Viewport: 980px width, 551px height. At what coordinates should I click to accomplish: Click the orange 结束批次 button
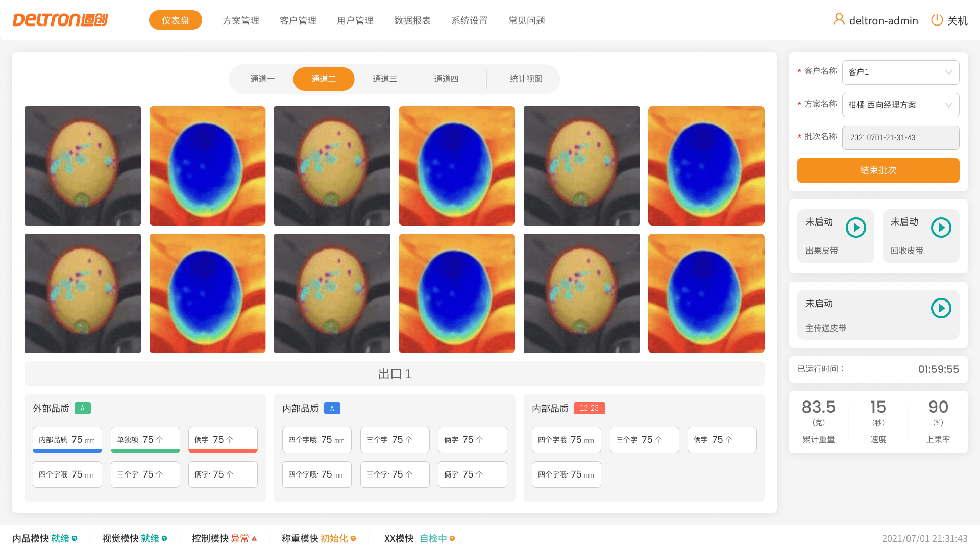878,170
